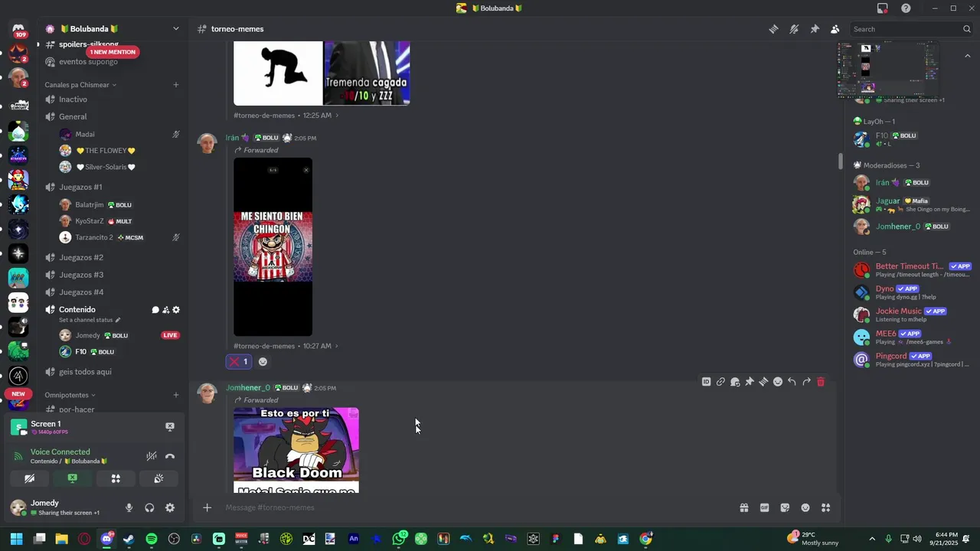
Task: Open User Settings gear
Action: point(170,507)
